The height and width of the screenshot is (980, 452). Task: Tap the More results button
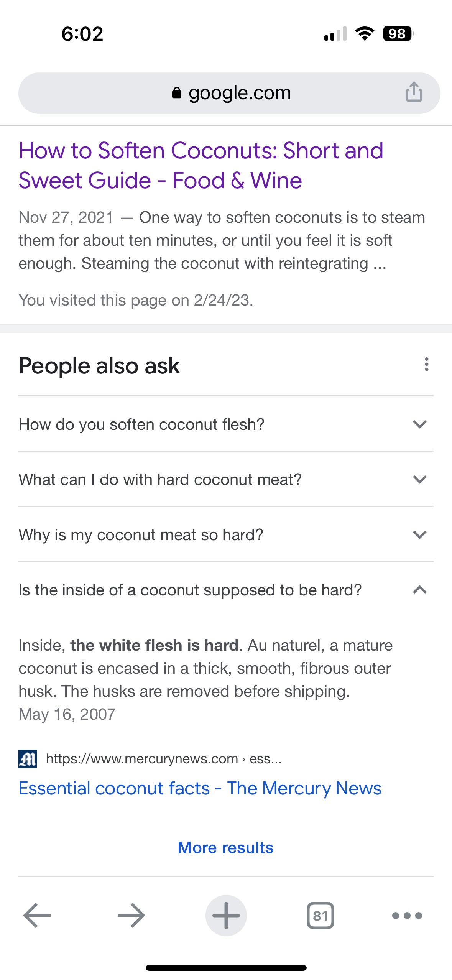(x=225, y=847)
